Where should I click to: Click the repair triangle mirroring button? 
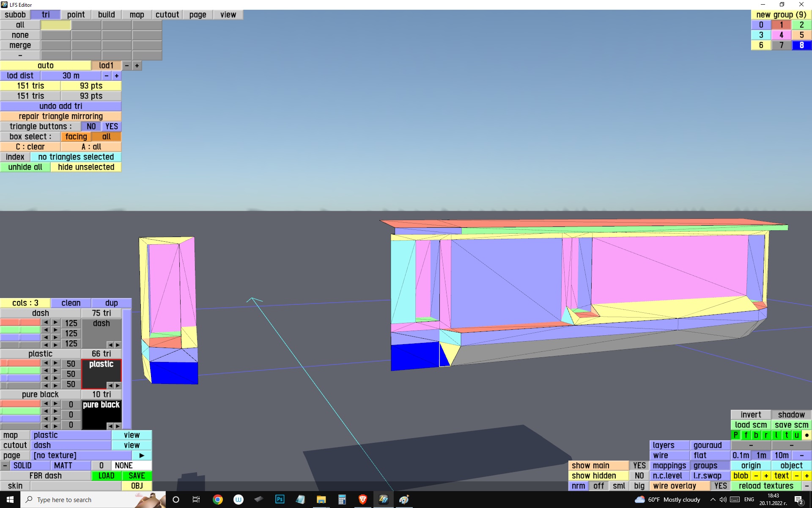(60, 116)
